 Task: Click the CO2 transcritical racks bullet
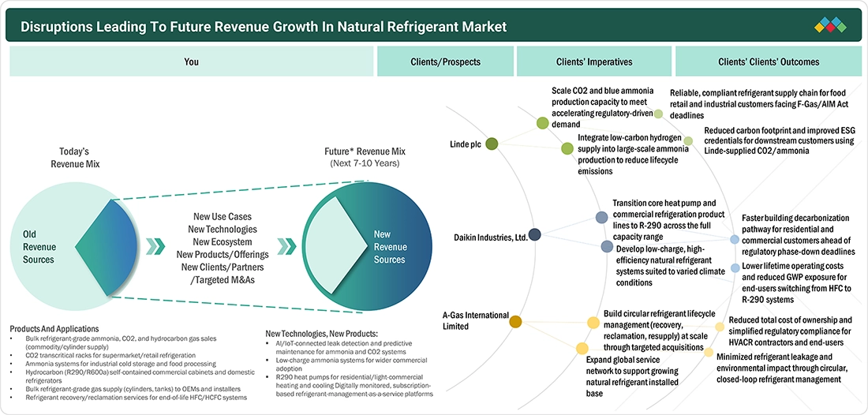coord(110,355)
